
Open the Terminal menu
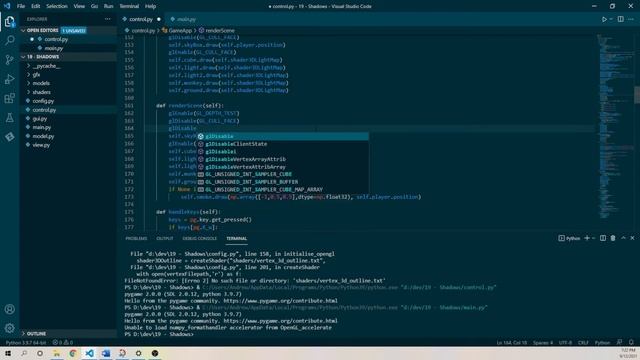tap(129, 6)
